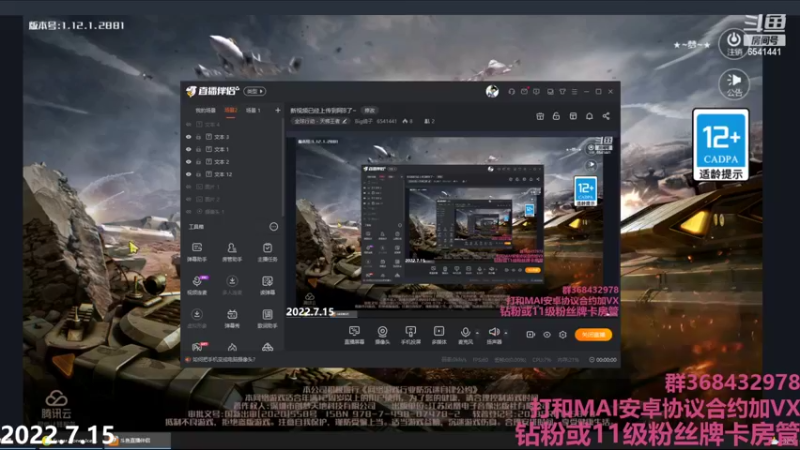Open the settings gear in the bottom bar
The image size is (800, 450).
tap(562, 335)
